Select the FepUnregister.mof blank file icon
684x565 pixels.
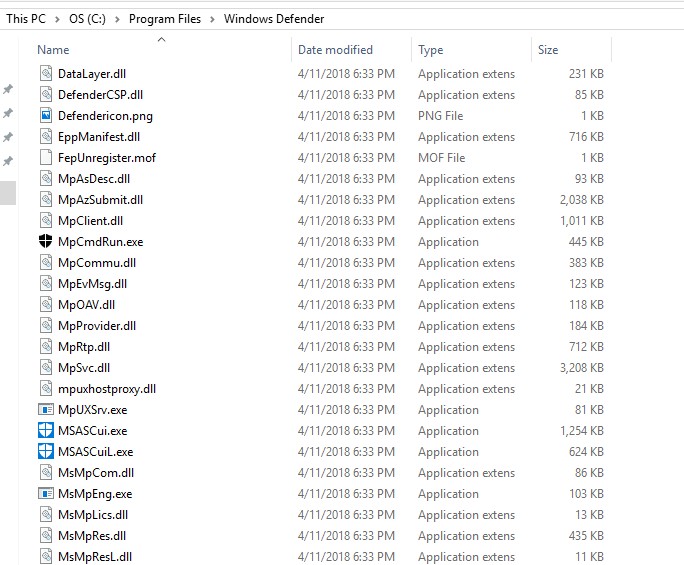[46, 157]
